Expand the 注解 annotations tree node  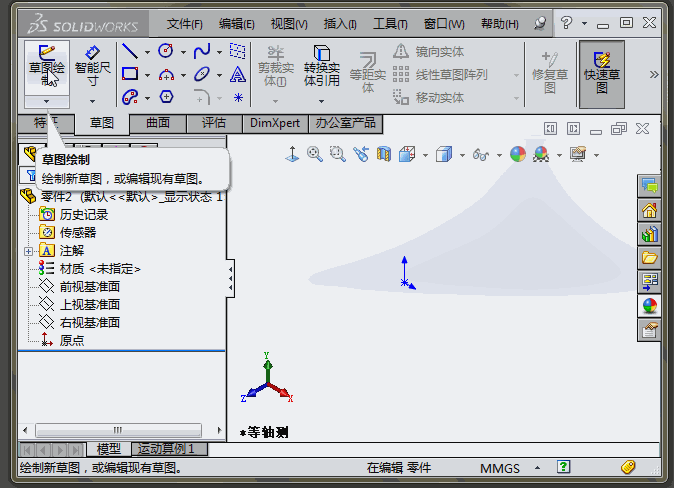(x=28, y=251)
